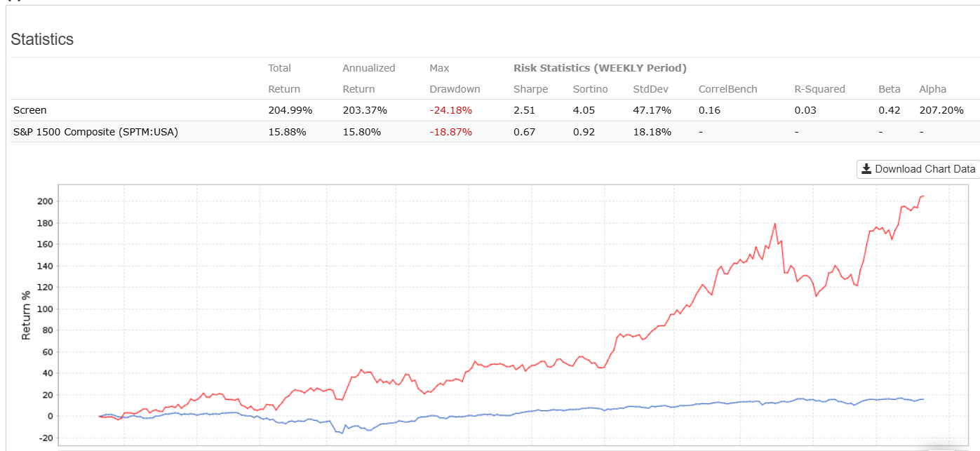Screen dimensions: 980x451
Task: Click the Sharpe column header
Action: [531, 89]
